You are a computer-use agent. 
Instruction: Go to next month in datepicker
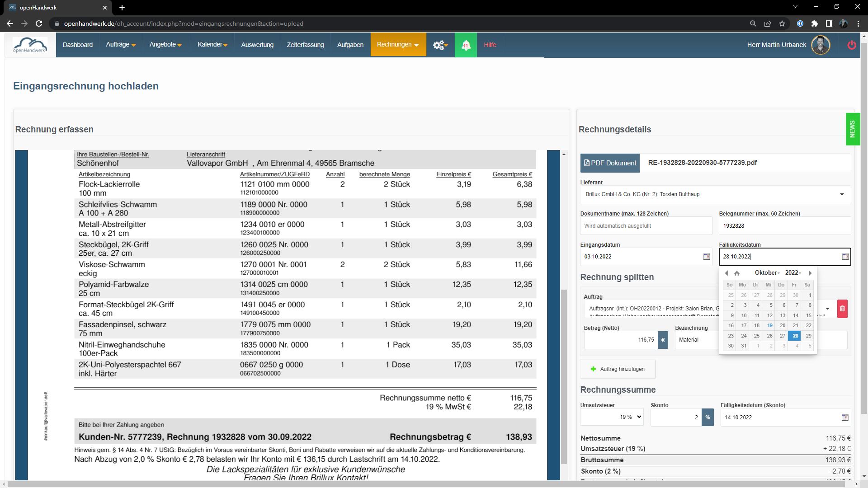[810, 273]
